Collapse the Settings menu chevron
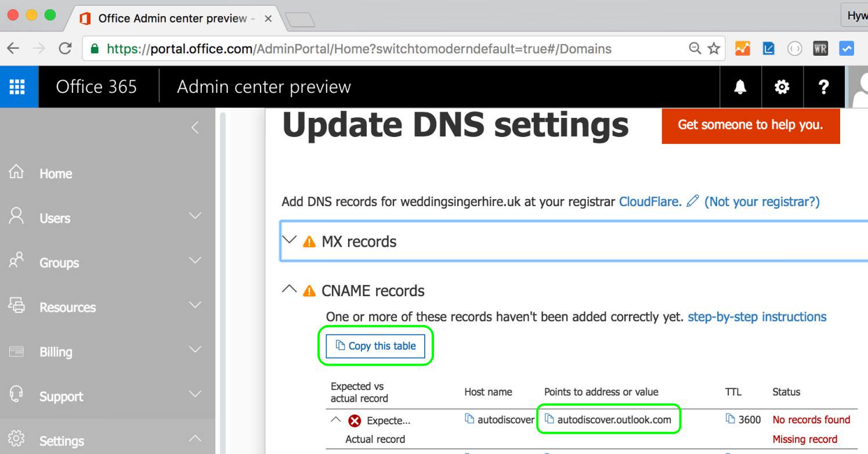 [196, 438]
